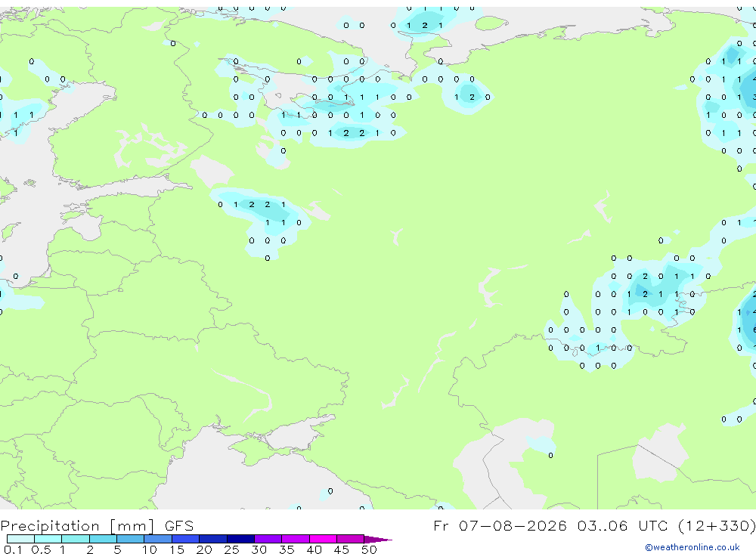
Task: Click the above-50 mm arrow tip of legend
Action: (378, 539)
